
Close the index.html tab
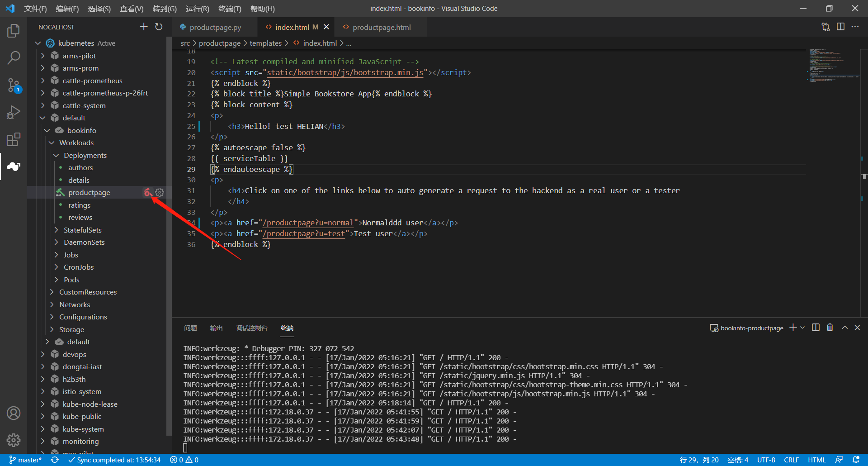(x=326, y=27)
